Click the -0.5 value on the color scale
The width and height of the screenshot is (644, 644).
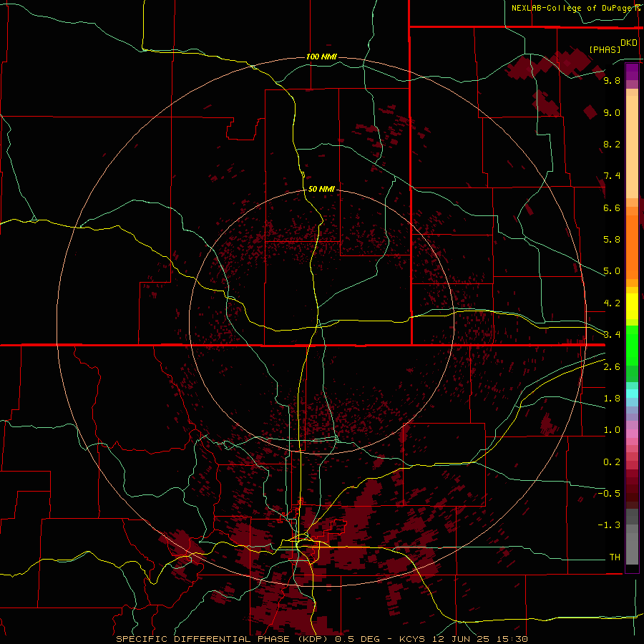[x=609, y=494]
